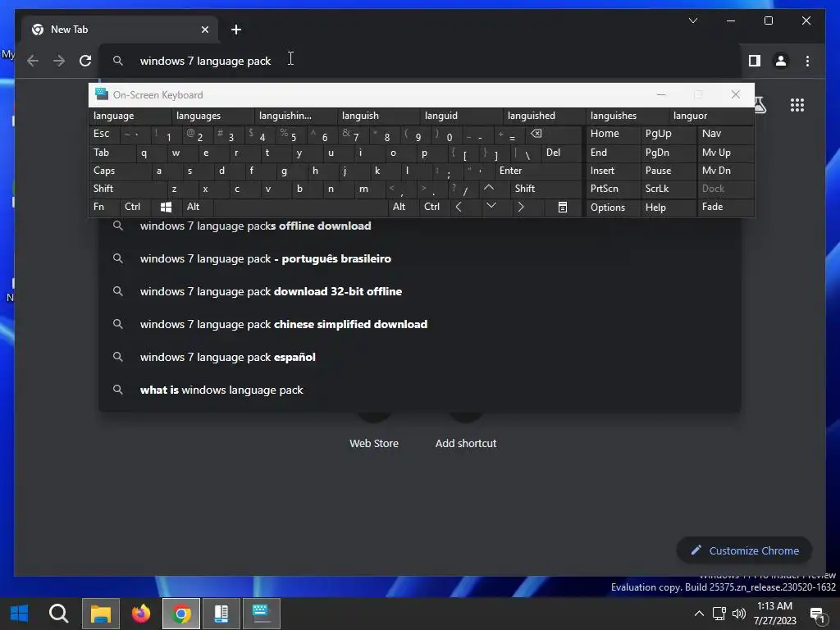Screen dimensions: 840x630
Task: Click in the Chrome address bar text
Action: click(x=205, y=61)
